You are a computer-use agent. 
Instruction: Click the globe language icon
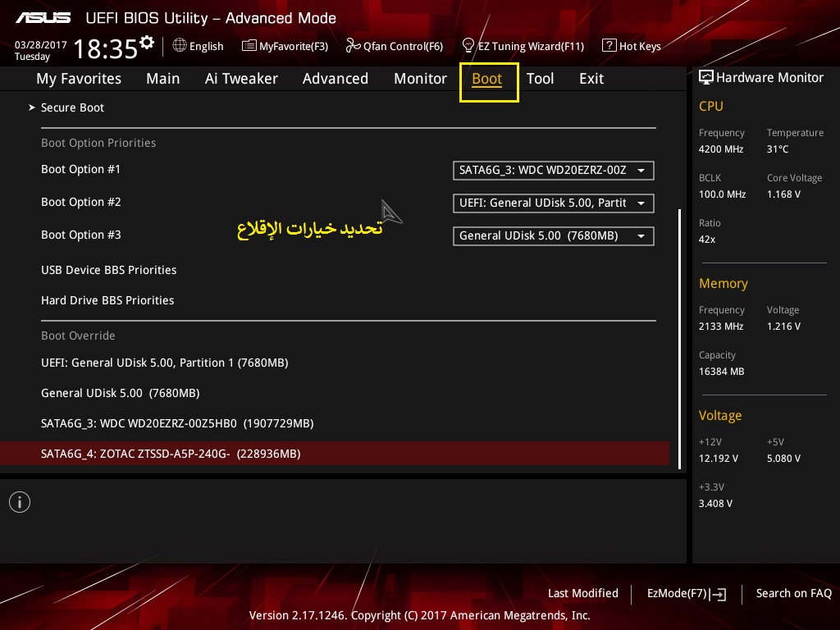click(x=180, y=46)
